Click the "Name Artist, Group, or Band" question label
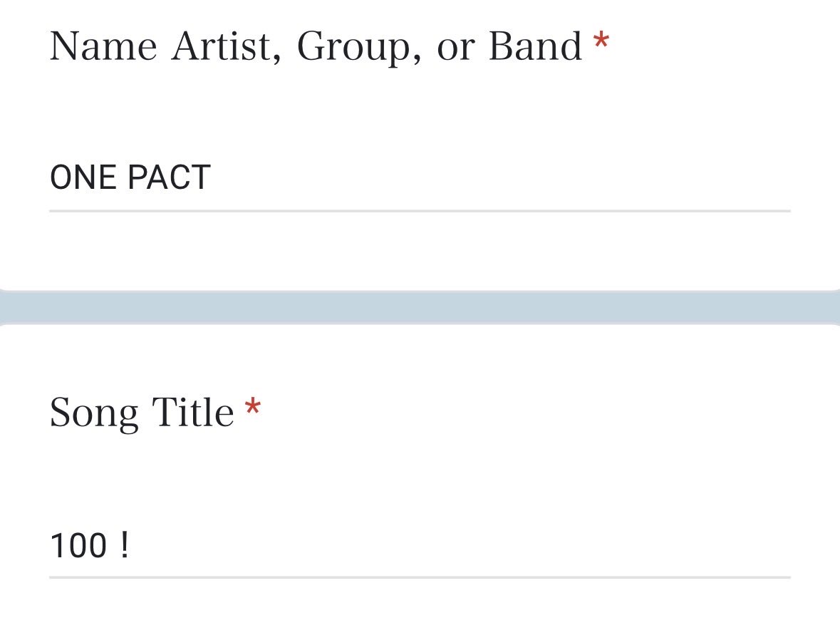The image size is (840, 620). [316, 46]
